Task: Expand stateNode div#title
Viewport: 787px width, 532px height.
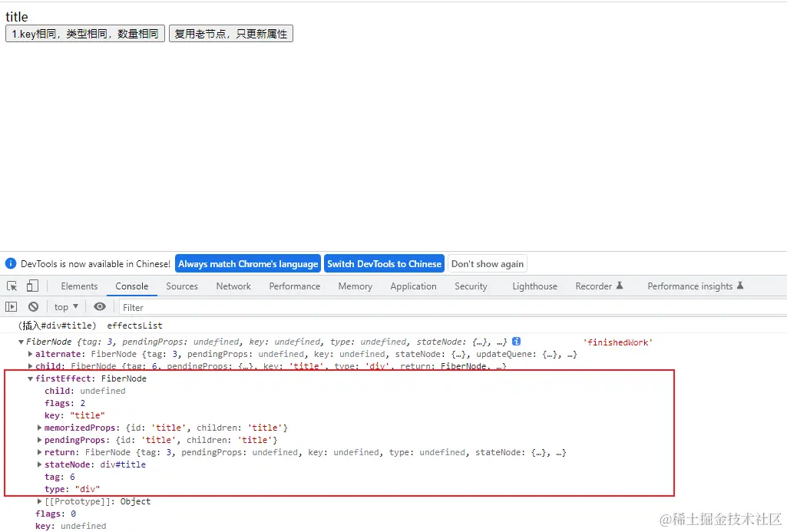Action: coord(40,464)
